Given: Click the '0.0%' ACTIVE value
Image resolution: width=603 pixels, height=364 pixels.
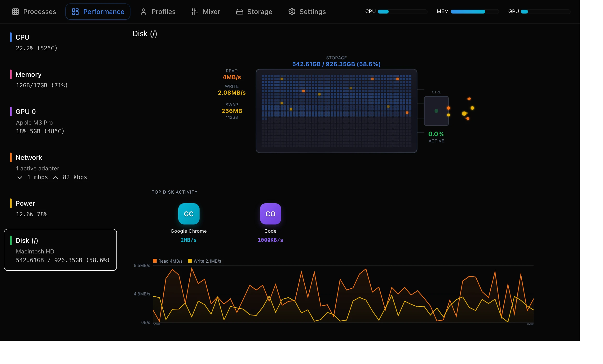Looking at the screenshot, I should click(x=436, y=134).
